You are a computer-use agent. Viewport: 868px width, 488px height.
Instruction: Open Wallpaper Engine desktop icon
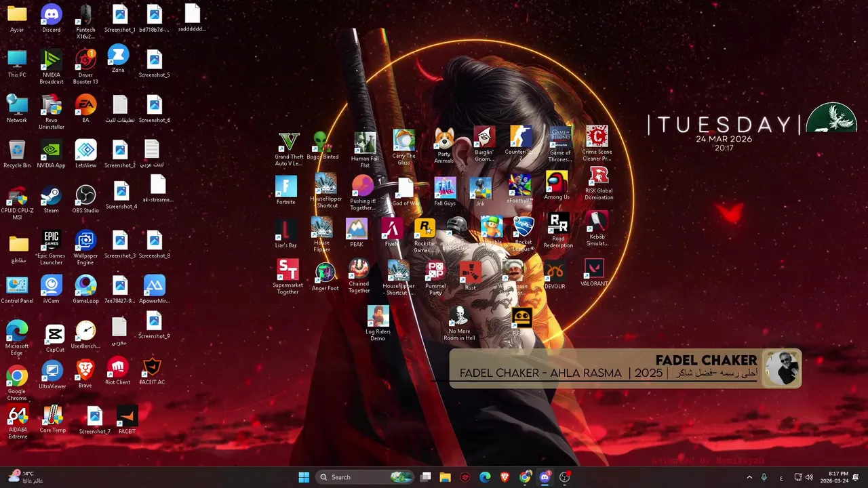tap(85, 247)
